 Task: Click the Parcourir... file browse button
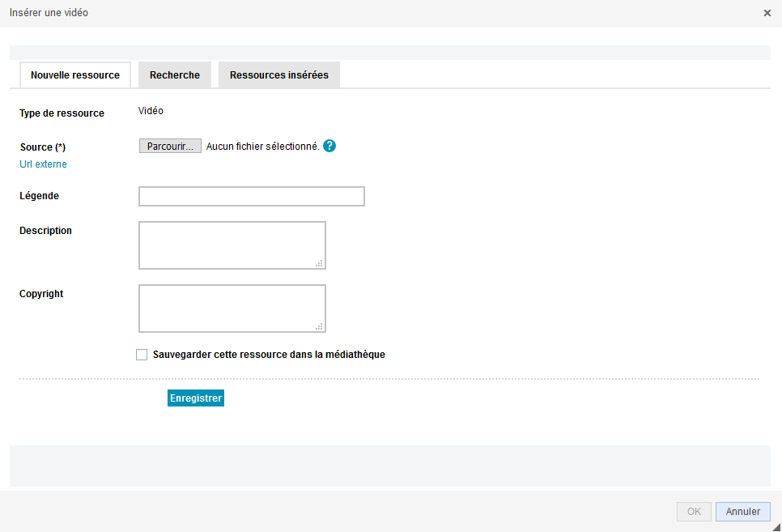pyautogui.click(x=170, y=146)
